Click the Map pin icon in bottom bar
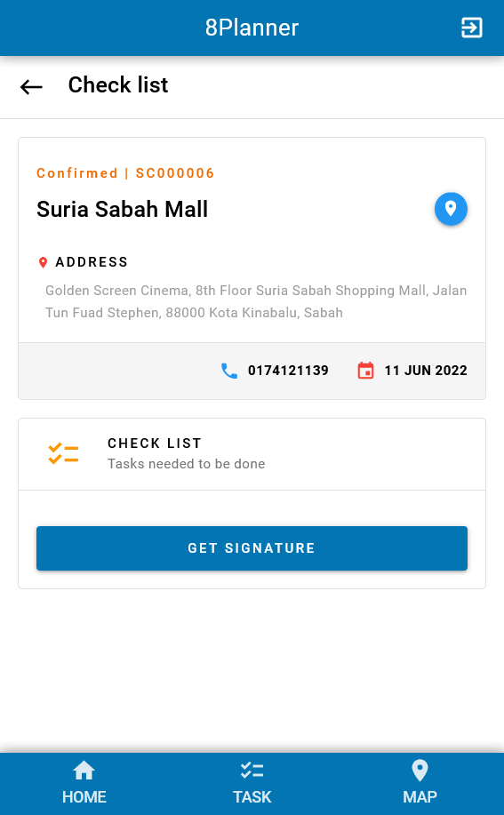The width and height of the screenshot is (504, 815). pos(420,771)
